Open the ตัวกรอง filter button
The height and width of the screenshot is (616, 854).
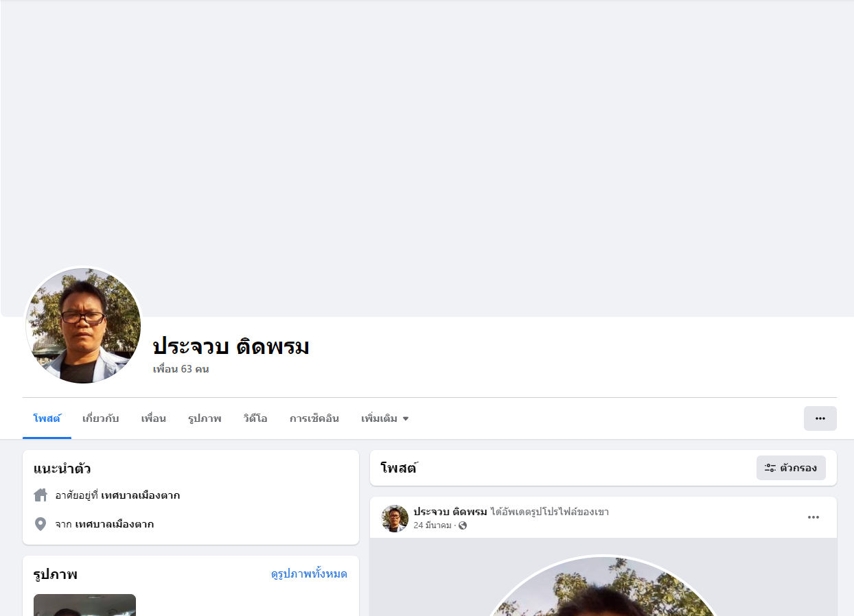click(791, 468)
